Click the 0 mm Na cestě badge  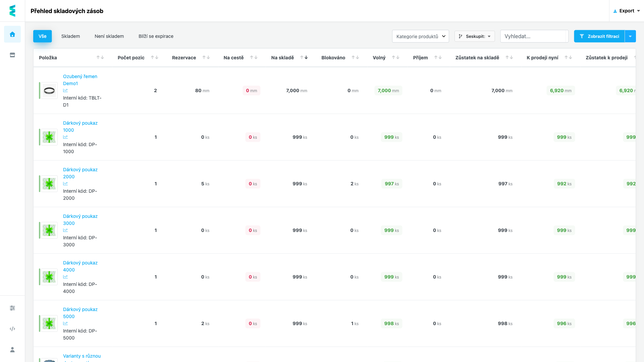tap(252, 90)
